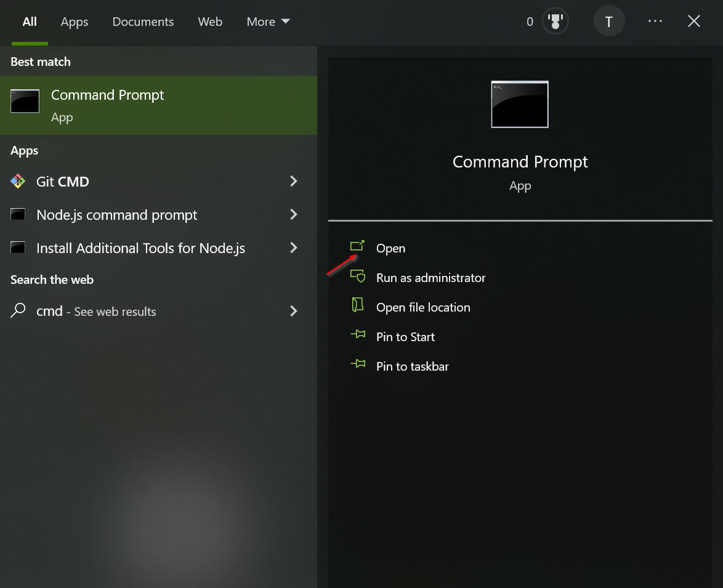Select cmd - See web results entry

(159, 311)
